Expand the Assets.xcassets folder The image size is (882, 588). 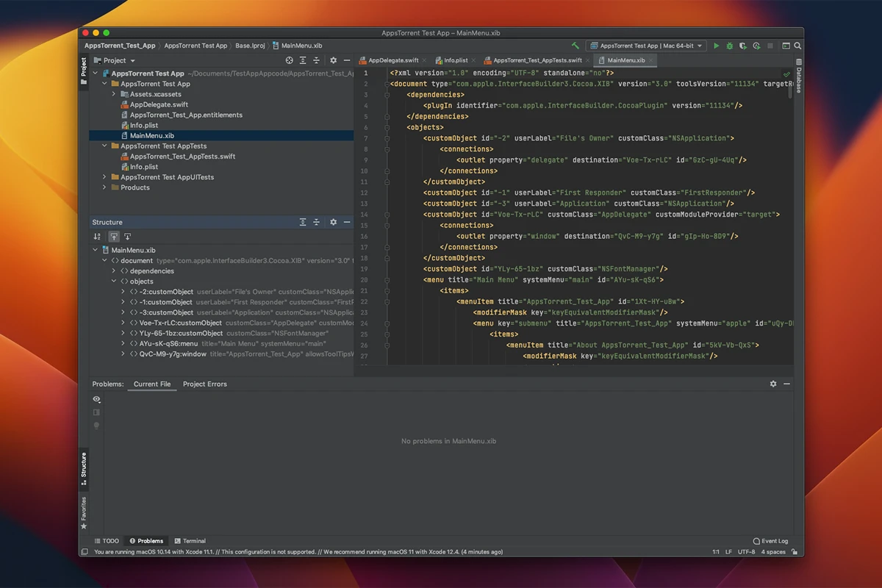(x=114, y=94)
